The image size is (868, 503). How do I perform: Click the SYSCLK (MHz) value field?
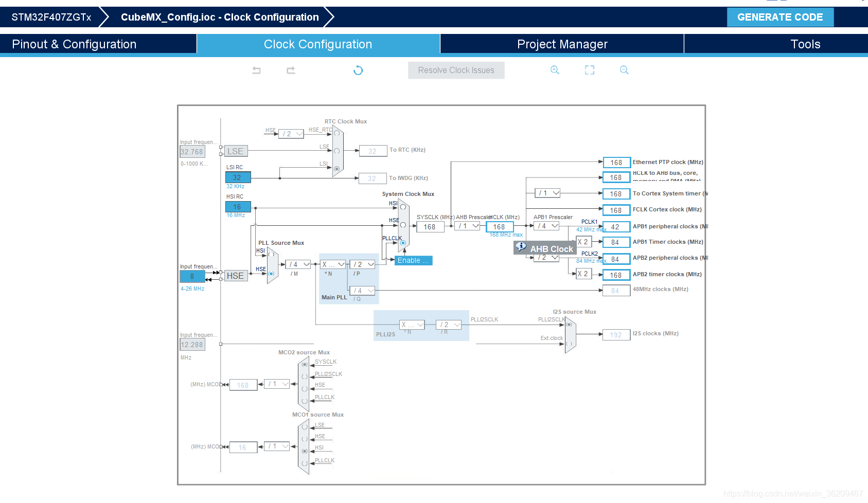pyautogui.click(x=430, y=227)
